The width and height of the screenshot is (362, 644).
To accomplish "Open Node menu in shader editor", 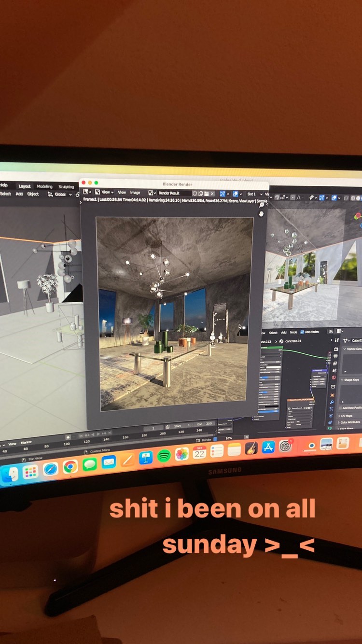I will (293, 332).
